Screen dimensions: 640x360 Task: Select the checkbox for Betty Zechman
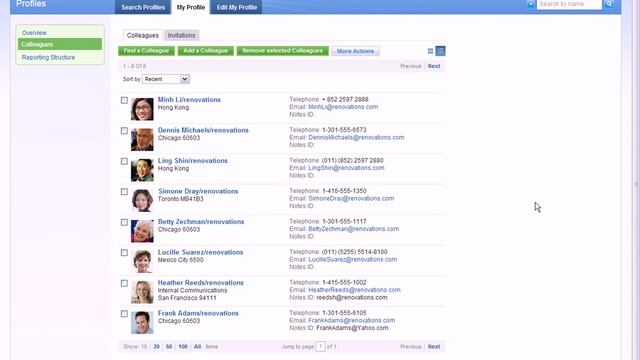point(124,222)
